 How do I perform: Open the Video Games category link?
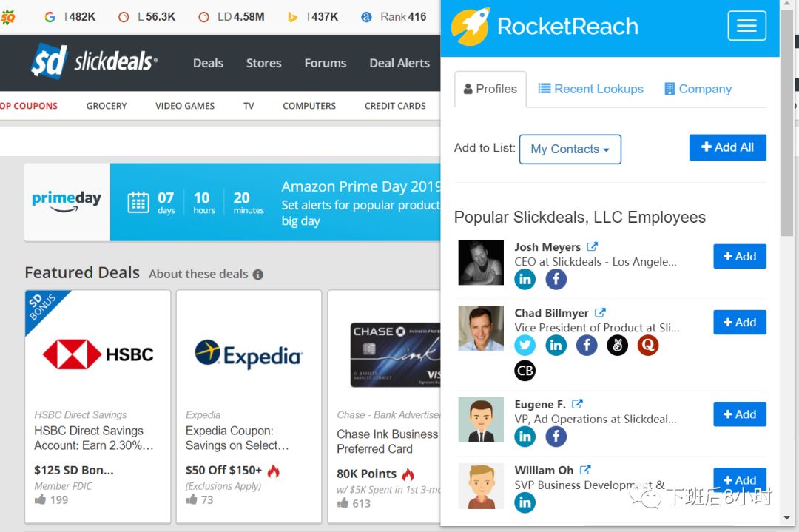point(185,106)
